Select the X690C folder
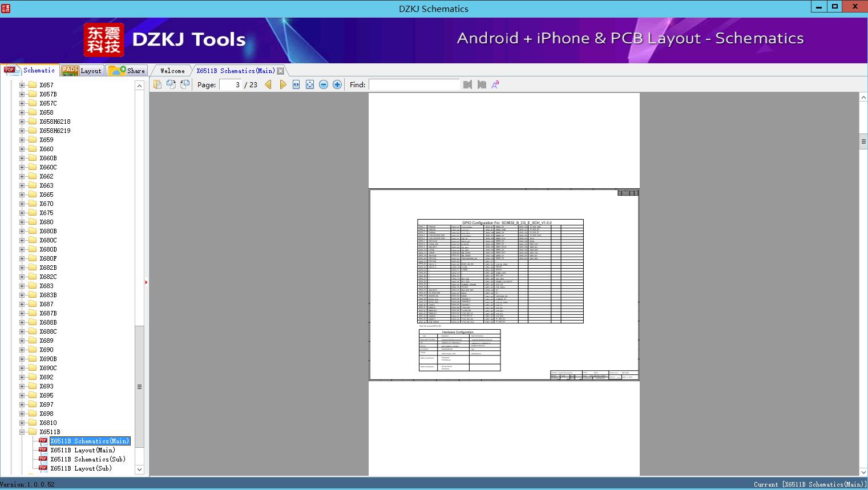This screenshot has height=490, width=868. [x=48, y=368]
